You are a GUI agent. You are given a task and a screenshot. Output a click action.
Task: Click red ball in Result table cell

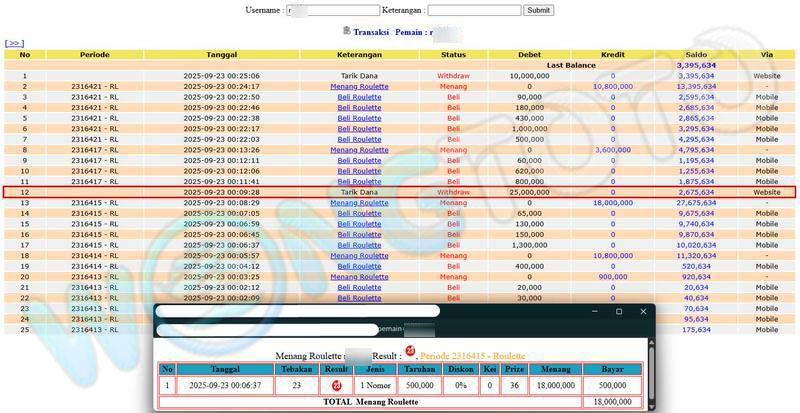coord(337,384)
